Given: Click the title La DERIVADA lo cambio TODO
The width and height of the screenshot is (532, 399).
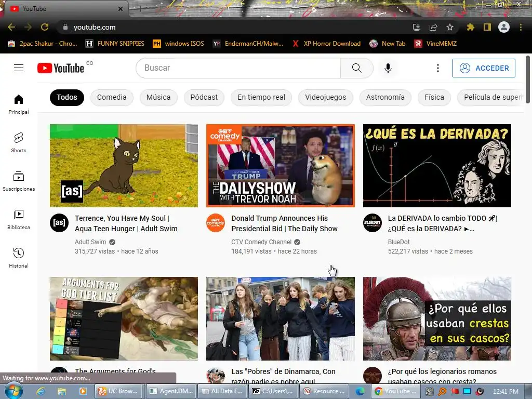Looking at the screenshot, I should (443, 223).
